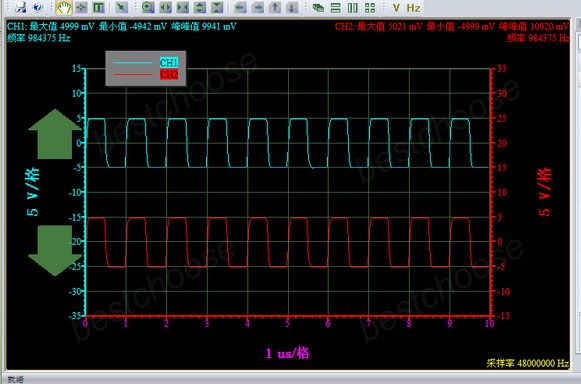
Task: Click the cyan CH1 line sample in legend
Action: [133, 63]
